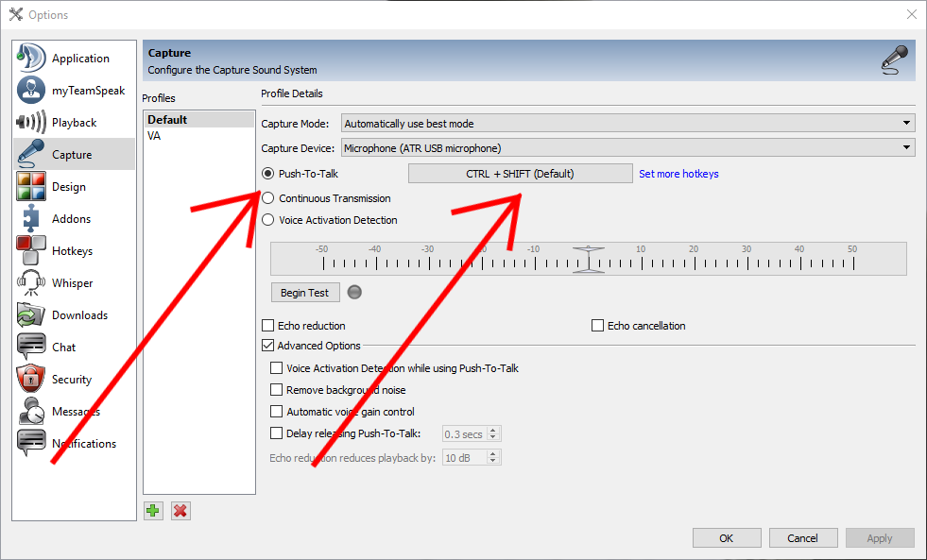Go to the Design section label
This screenshot has height=560, width=927.
click(x=69, y=187)
